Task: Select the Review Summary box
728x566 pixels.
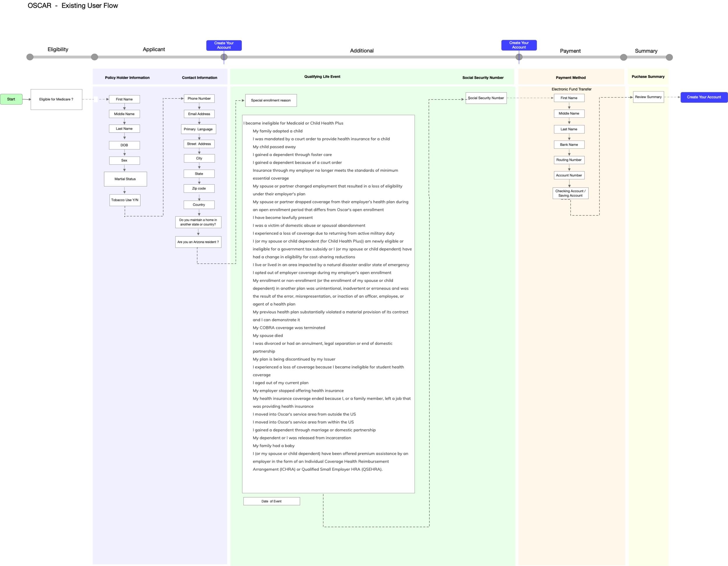Action: pos(648,97)
